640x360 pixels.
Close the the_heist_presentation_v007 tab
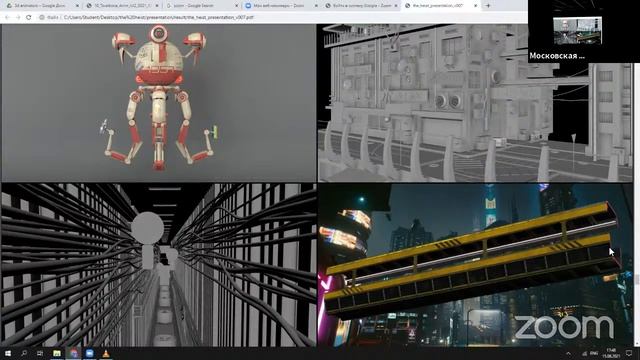click(x=476, y=6)
